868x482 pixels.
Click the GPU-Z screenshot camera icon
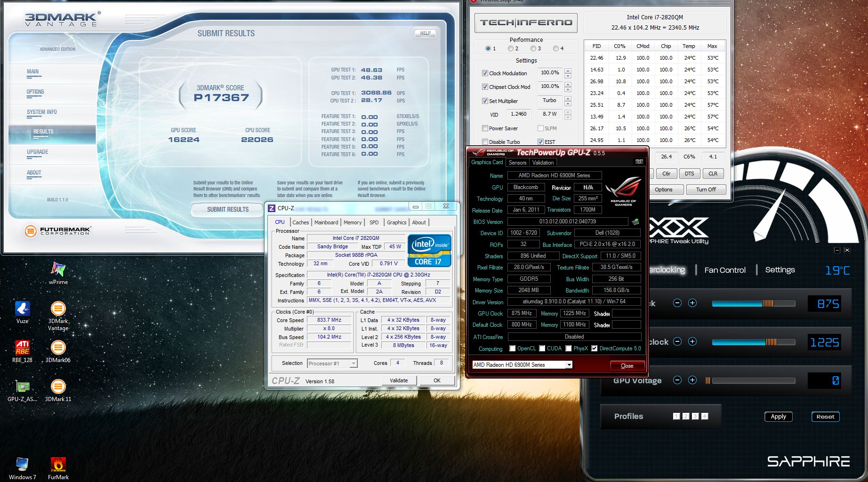pyautogui.click(x=639, y=162)
